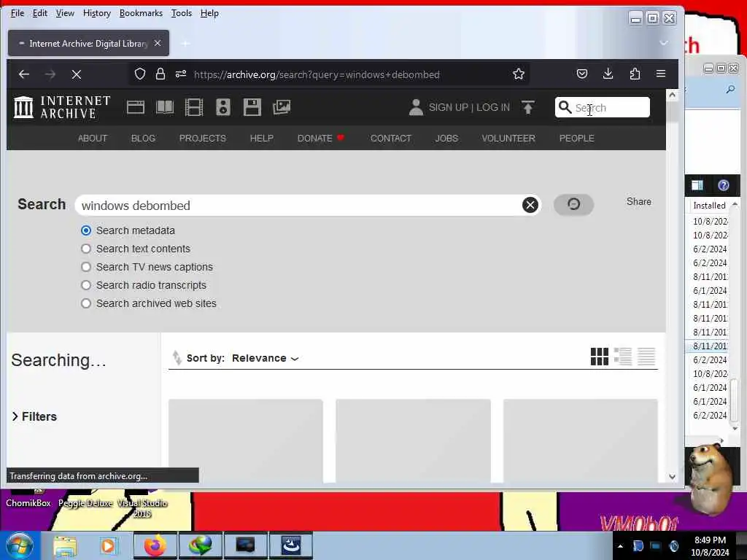
Task: Save page to Pocket
Action: 582,74
